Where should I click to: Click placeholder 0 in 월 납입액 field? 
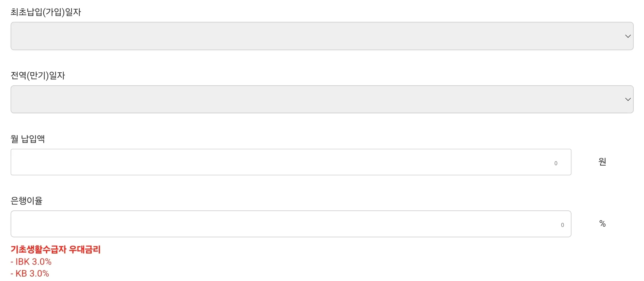(556, 164)
